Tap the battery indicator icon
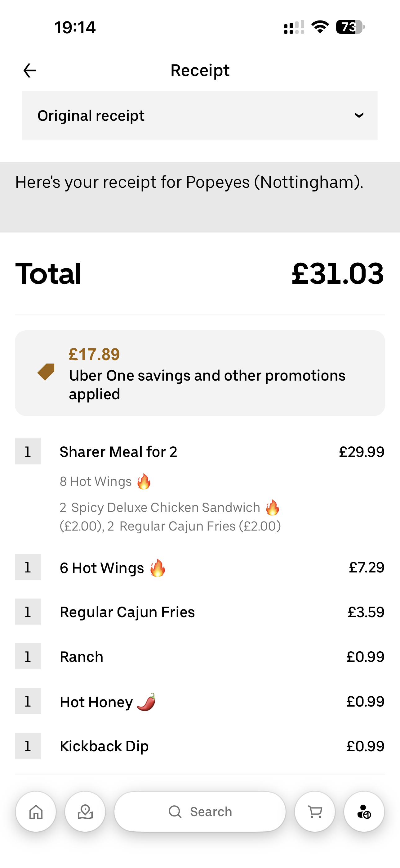The width and height of the screenshot is (400, 868). (x=350, y=27)
